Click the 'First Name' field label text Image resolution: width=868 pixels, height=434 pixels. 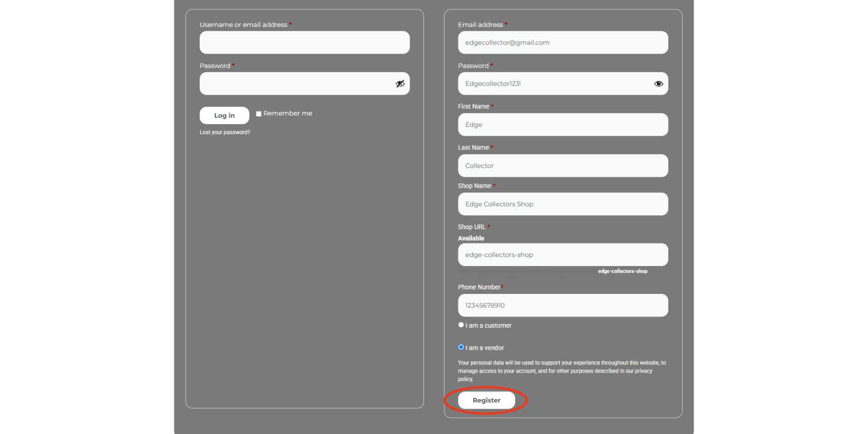tap(474, 107)
